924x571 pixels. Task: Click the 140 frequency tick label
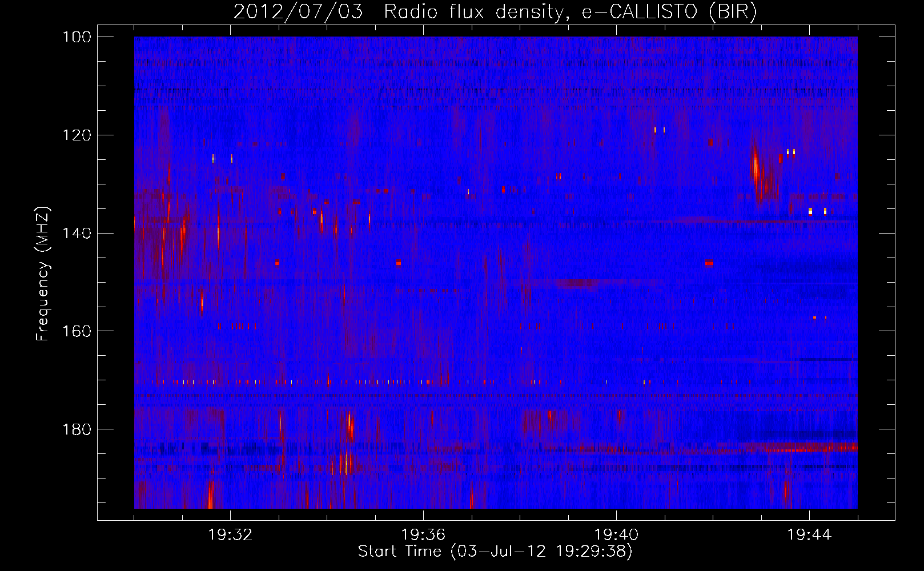tap(76, 234)
